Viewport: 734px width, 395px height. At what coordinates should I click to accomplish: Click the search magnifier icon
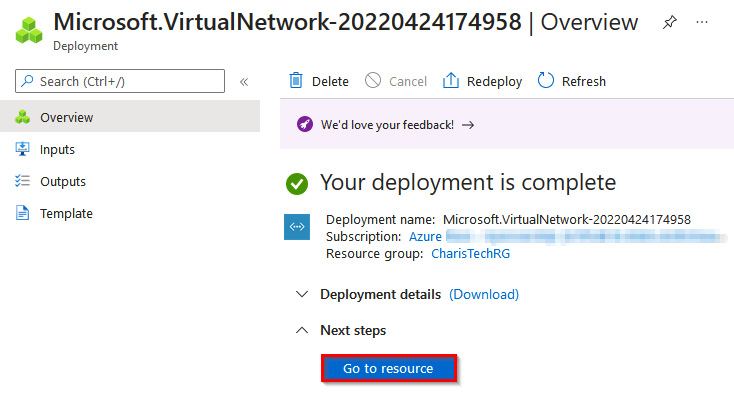pos(28,81)
